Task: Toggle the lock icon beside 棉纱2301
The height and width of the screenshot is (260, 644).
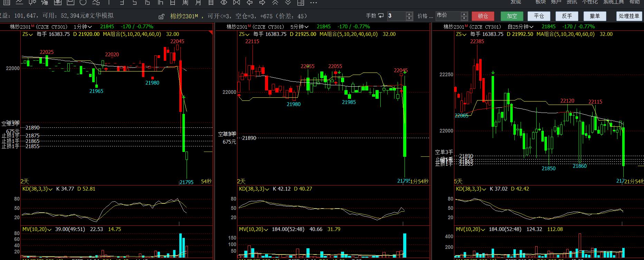Action: 161,16
